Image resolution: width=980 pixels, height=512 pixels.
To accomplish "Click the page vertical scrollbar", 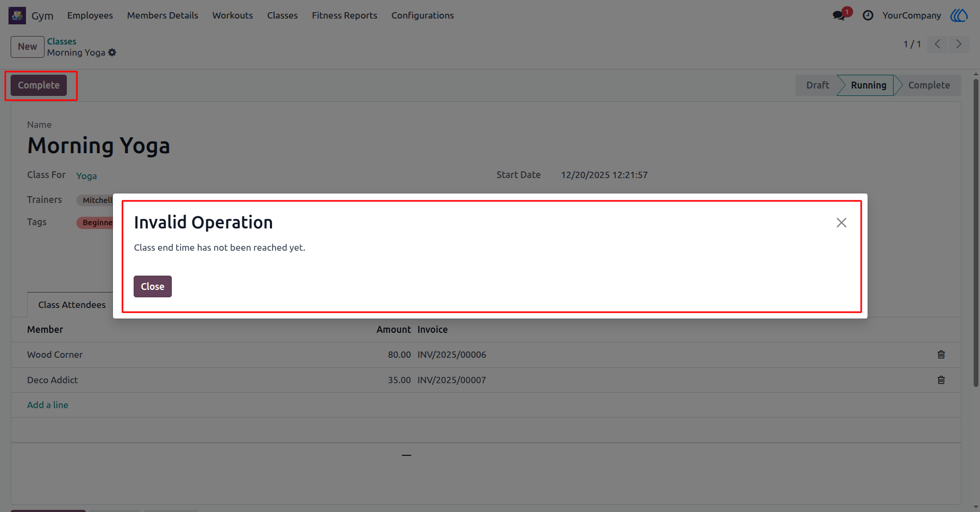I will tap(976, 233).
